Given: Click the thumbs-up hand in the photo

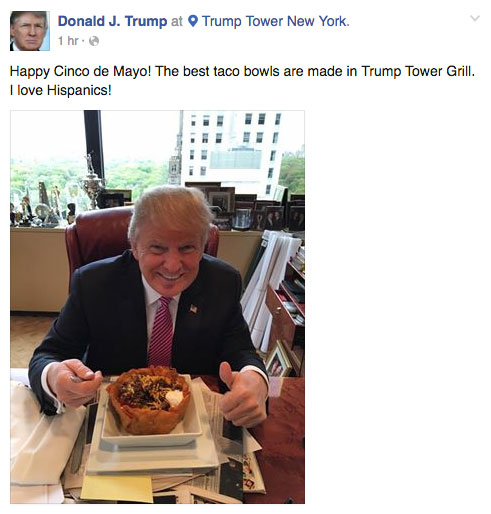Looking at the screenshot, I should click(242, 394).
